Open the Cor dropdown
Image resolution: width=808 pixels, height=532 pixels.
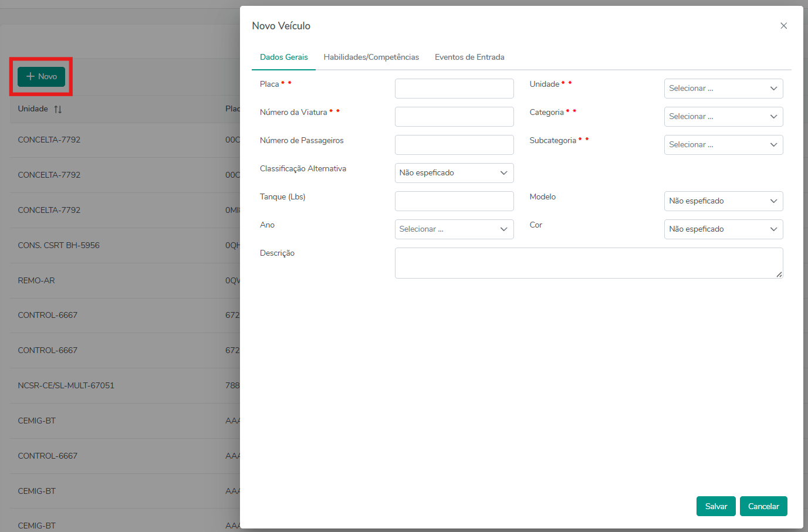pyautogui.click(x=723, y=229)
